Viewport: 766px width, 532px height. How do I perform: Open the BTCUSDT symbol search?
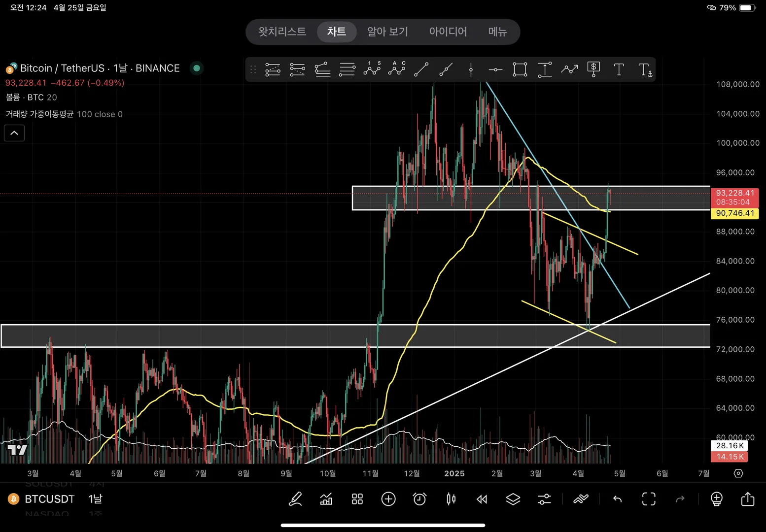tap(49, 499)
